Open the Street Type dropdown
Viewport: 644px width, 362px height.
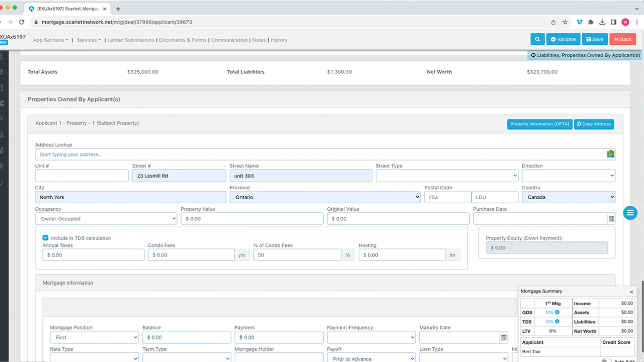[447, 176]
